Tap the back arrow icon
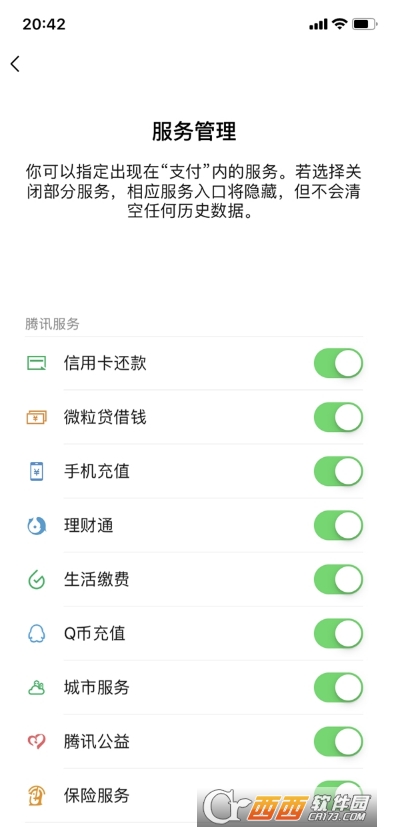397x837 pixels. pos(15,64)
